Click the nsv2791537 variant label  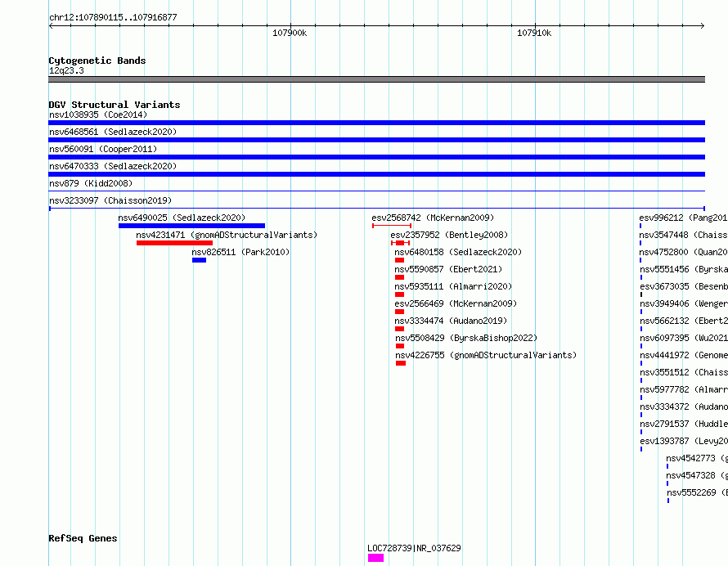[684, 424]
